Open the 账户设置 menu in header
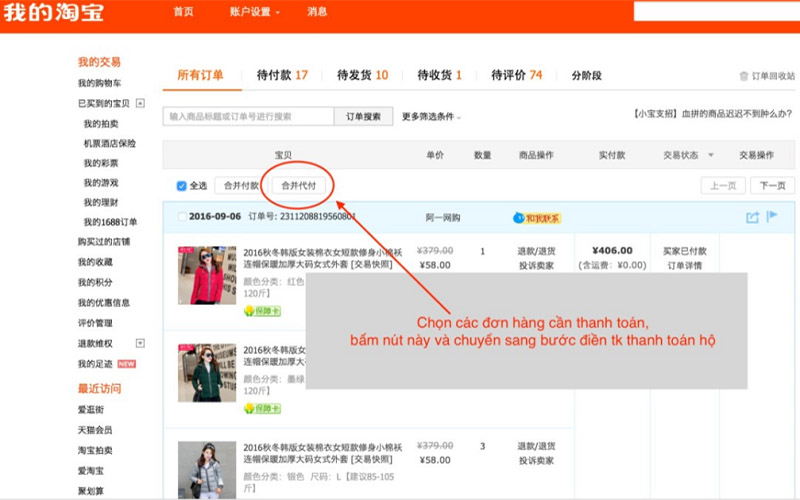 254,12
